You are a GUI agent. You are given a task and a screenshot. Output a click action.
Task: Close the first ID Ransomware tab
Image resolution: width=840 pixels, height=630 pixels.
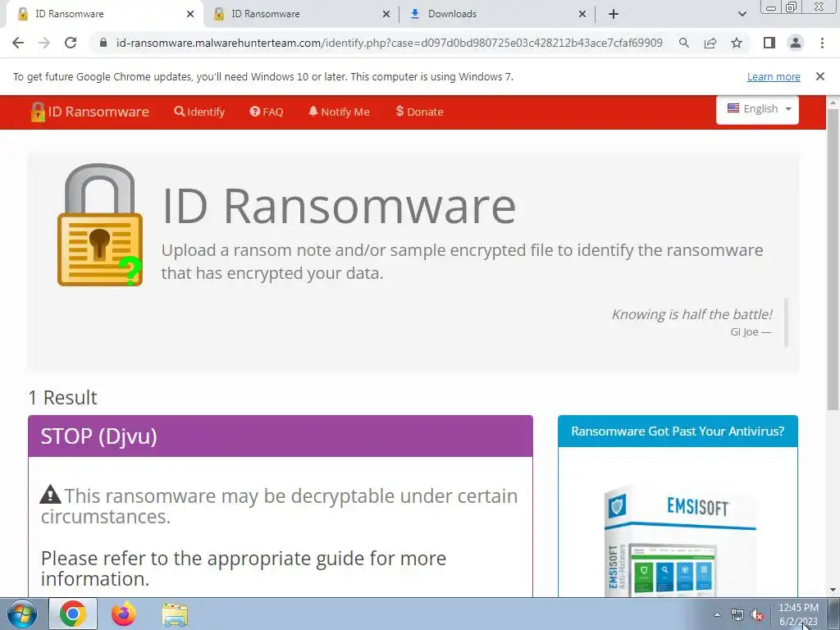[190, 14]
